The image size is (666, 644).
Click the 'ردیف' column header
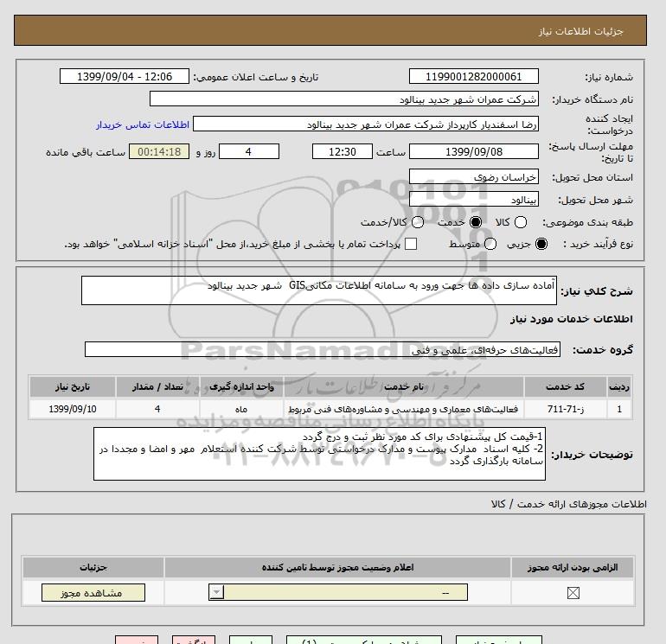pyautogui.click(x=619, y=386)
